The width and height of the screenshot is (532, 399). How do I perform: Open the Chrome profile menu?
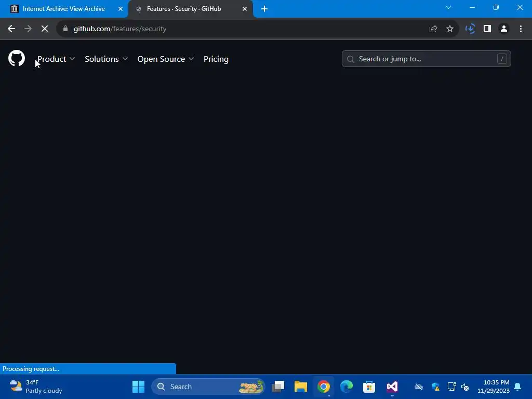(x=504, y=29)
